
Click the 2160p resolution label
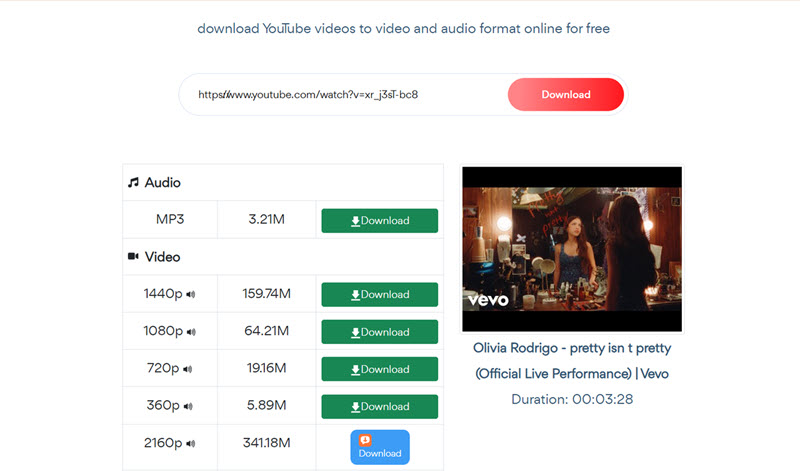point(163,443)
